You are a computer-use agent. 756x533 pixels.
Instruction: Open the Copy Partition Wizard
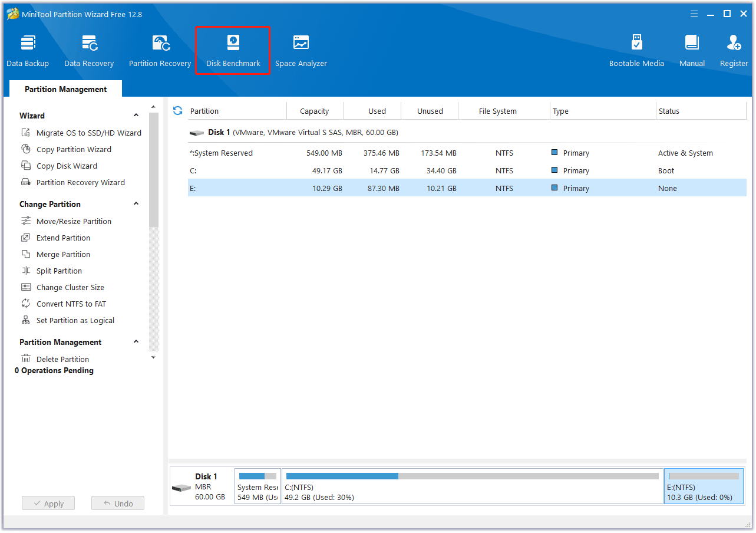tap(66, 149)
